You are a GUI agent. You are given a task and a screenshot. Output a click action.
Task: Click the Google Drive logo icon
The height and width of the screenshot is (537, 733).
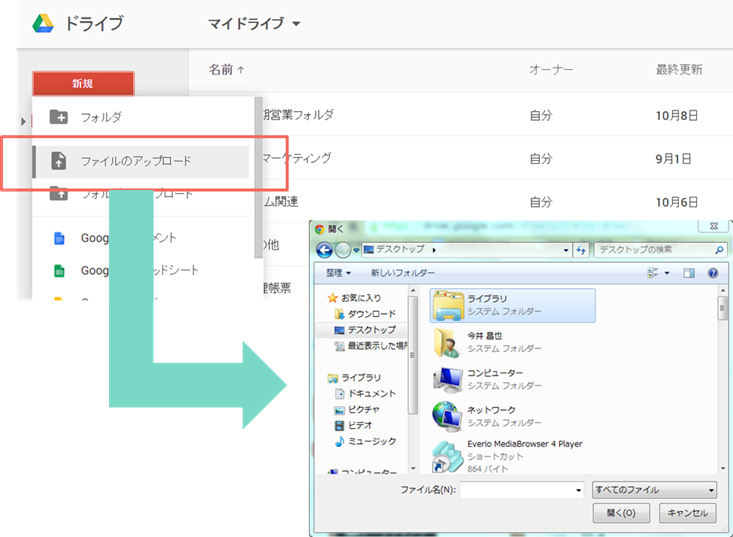(43, 22)
